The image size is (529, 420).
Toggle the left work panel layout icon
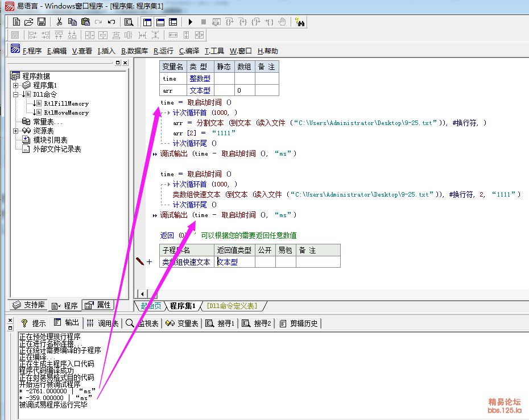(147, 22)
